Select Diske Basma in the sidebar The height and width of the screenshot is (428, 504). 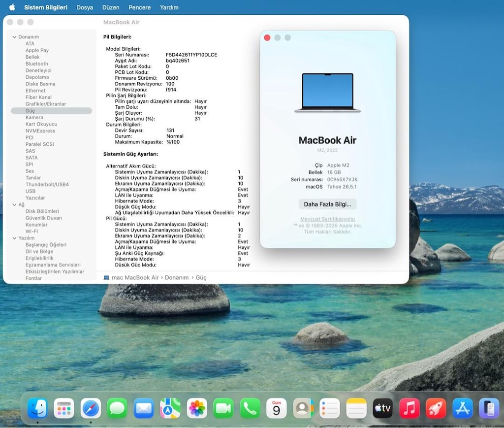(x=40, y=84)
